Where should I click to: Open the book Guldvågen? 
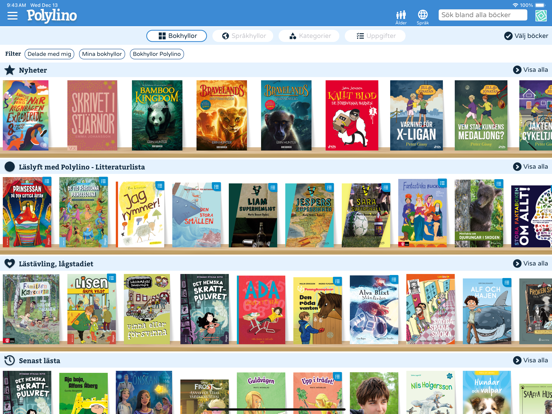[261, 393]
